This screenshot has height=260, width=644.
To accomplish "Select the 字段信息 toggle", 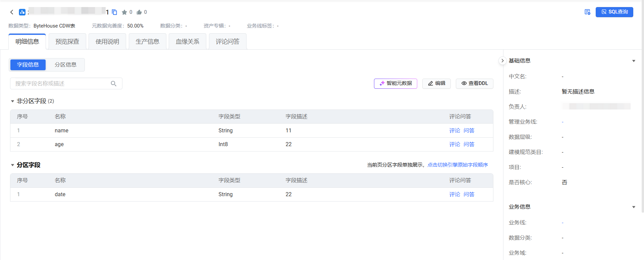I will [x=28, y=65].
